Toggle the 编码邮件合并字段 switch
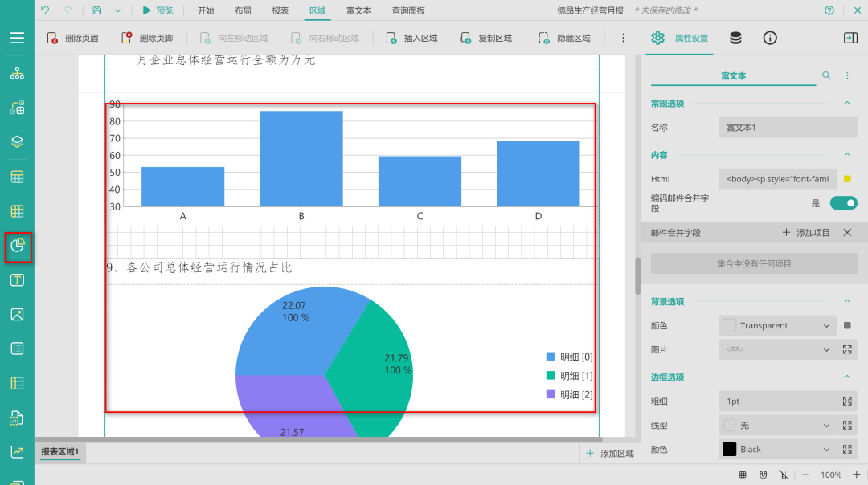 (x=843, y=203)
